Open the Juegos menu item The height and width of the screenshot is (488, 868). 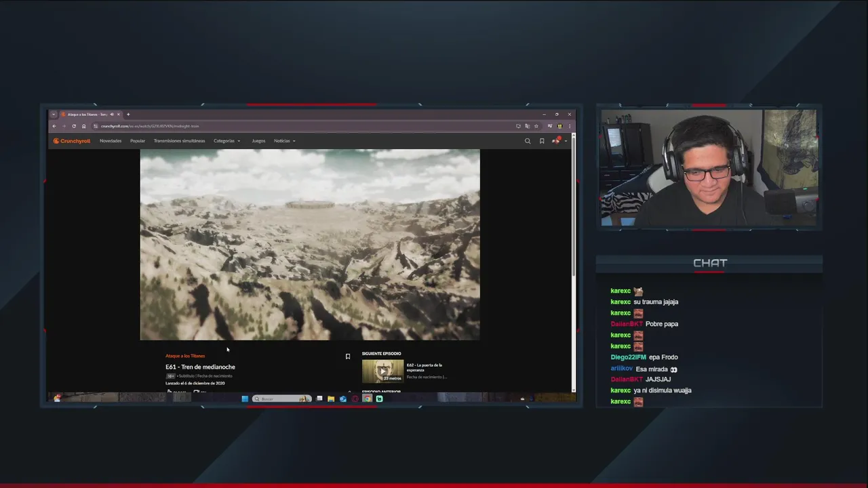coord(258,141)
